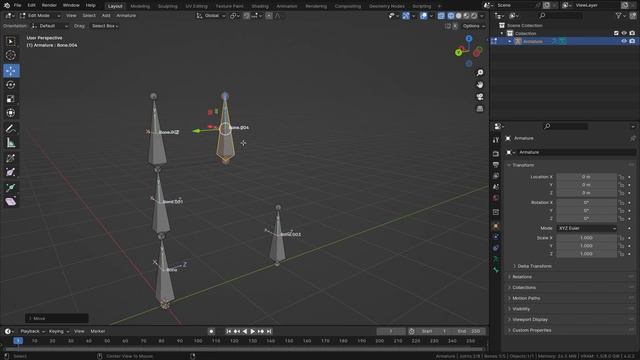Open the Select Box drag dropdown
The height and width of the screenshot is (360, 640).
click(x=104, y=26)
